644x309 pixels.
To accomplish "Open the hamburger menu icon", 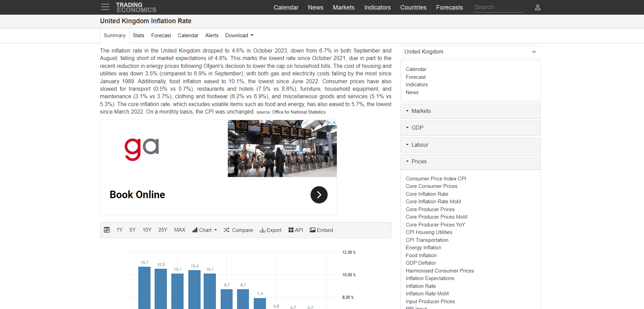I will [105, 7].
